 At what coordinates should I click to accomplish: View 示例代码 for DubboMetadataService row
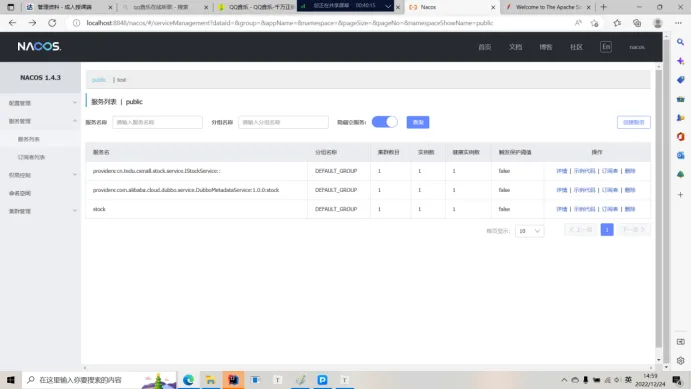[584, 190]
